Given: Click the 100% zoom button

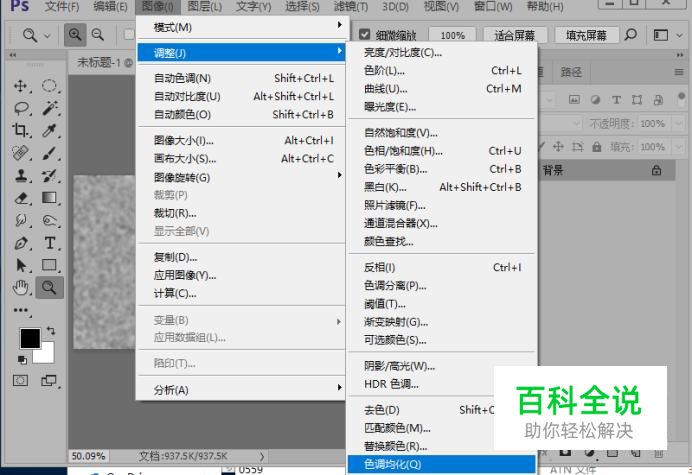Looking at the screenshot, I should [x=452, y=35].
